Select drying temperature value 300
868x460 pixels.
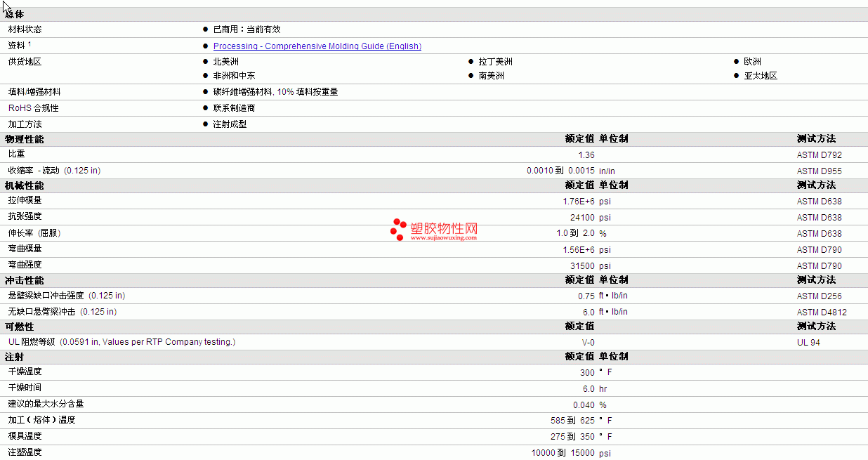pyautogui.click(x=588, y=373)
